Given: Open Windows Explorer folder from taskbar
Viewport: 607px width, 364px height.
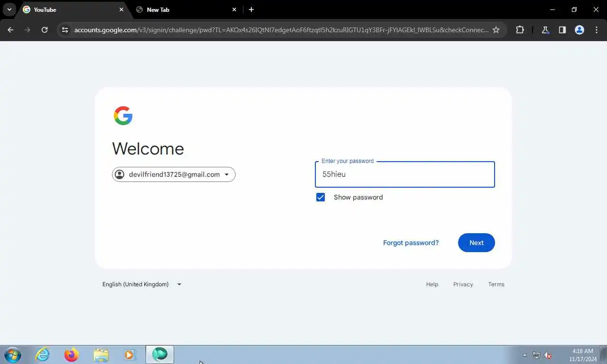Looking at the screenshot, I should point(101,355).
